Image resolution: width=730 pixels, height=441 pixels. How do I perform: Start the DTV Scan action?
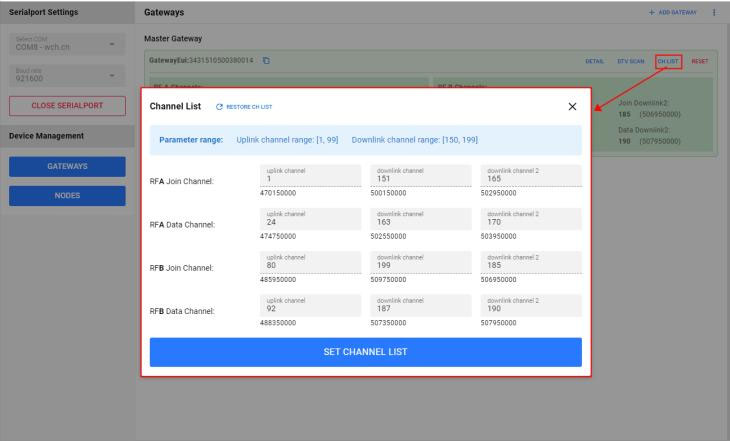click(x=630, y=62)
